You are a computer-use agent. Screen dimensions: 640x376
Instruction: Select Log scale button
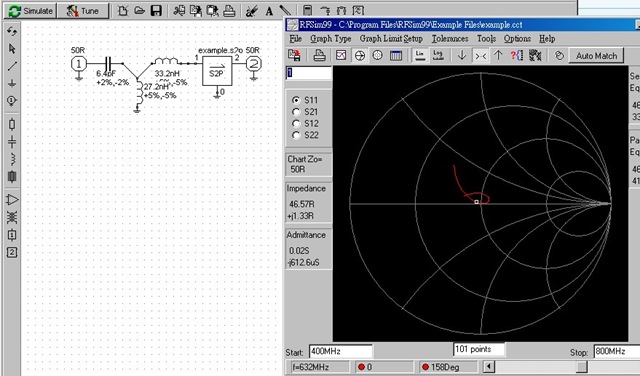point(438,56)
